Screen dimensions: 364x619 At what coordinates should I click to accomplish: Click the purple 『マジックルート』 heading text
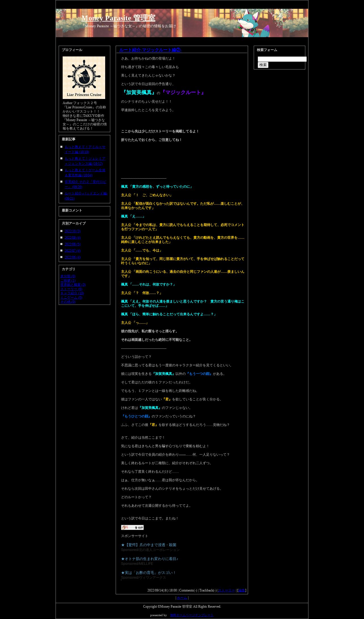183,92
